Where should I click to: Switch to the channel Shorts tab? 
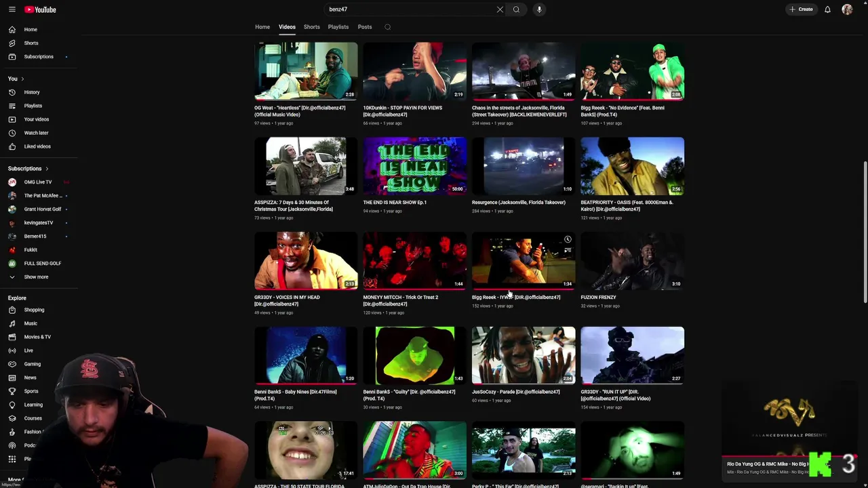(312, 27)
